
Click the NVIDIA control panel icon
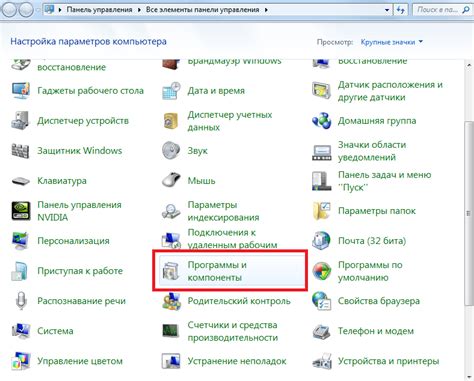pyautogui.click(x=21, y=211)
